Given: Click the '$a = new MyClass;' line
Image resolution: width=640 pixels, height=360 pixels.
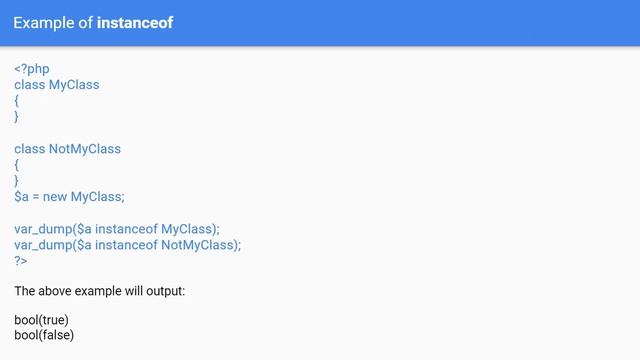Looking at the screenshot, I should 69,197.
